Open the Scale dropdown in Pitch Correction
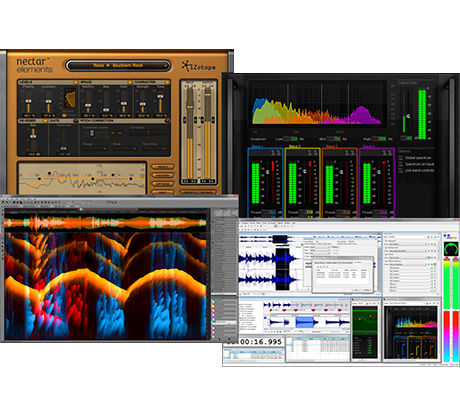Image resolution: width=460 pixels, height=416 pixels. click(x=124, y=149)
